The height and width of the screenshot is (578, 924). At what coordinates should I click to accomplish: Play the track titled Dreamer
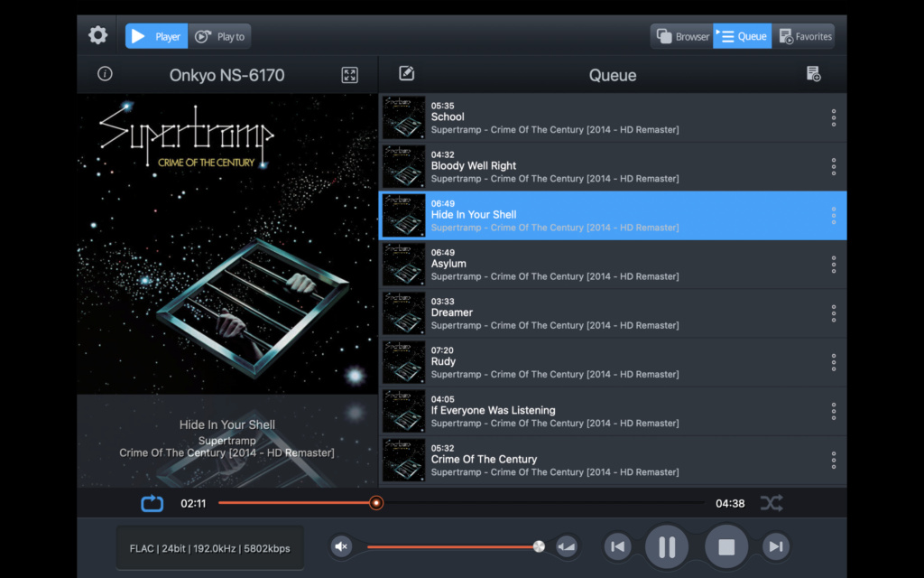pyautogui.click(x=452, y=312)
